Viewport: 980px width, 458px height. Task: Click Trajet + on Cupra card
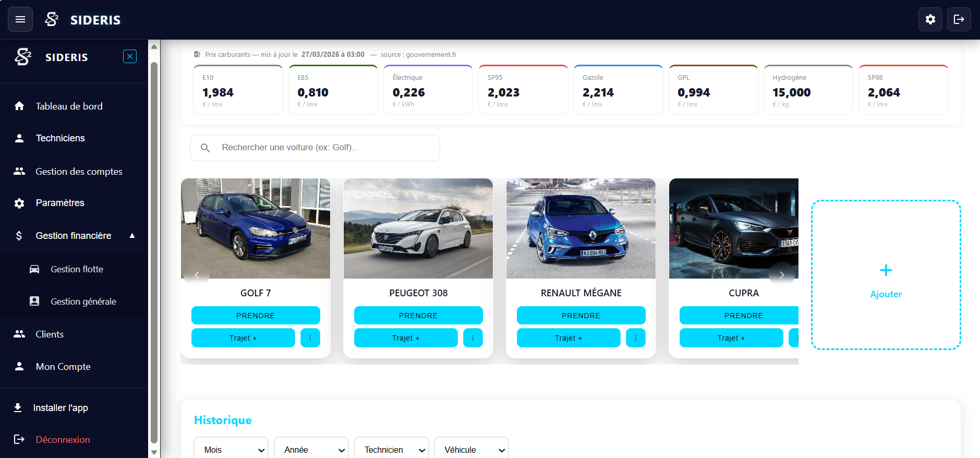coord(731,338)
